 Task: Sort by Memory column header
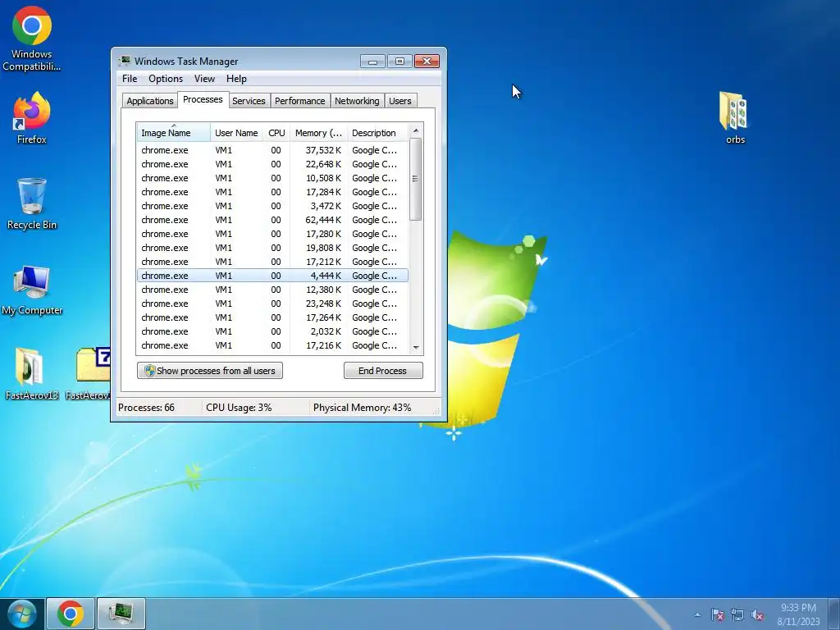coord(318,133)
